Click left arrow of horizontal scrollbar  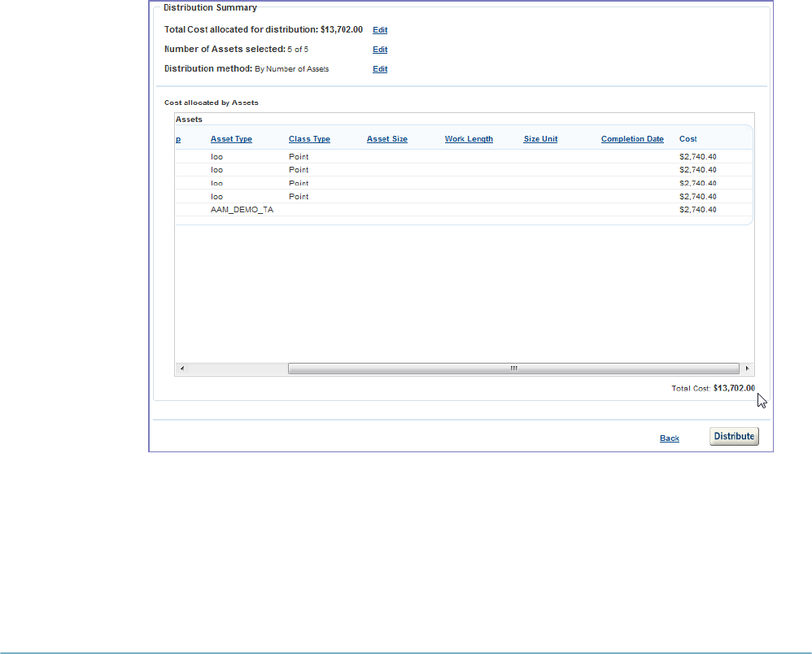[181, 368]
